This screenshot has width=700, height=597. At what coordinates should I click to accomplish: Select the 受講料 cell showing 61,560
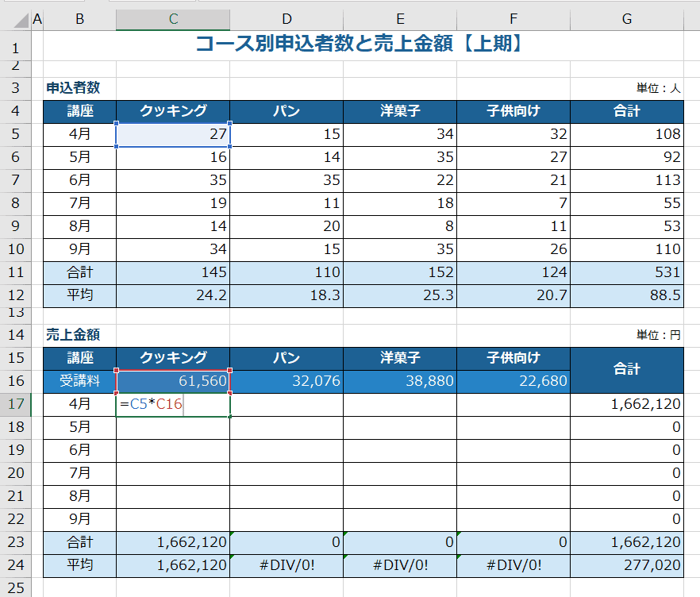click(173, 381)
